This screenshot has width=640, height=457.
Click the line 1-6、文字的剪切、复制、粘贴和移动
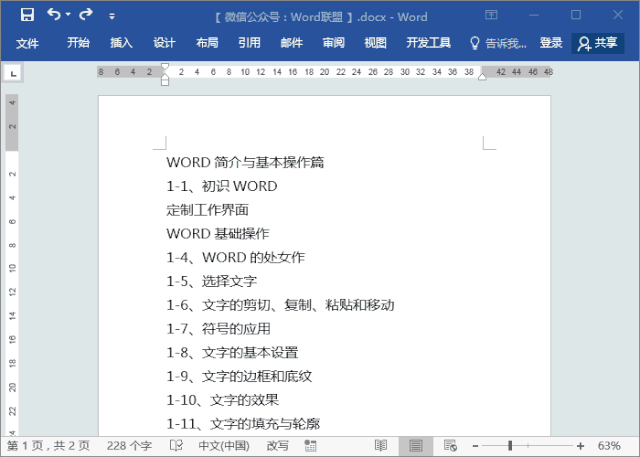coord(280,305)
